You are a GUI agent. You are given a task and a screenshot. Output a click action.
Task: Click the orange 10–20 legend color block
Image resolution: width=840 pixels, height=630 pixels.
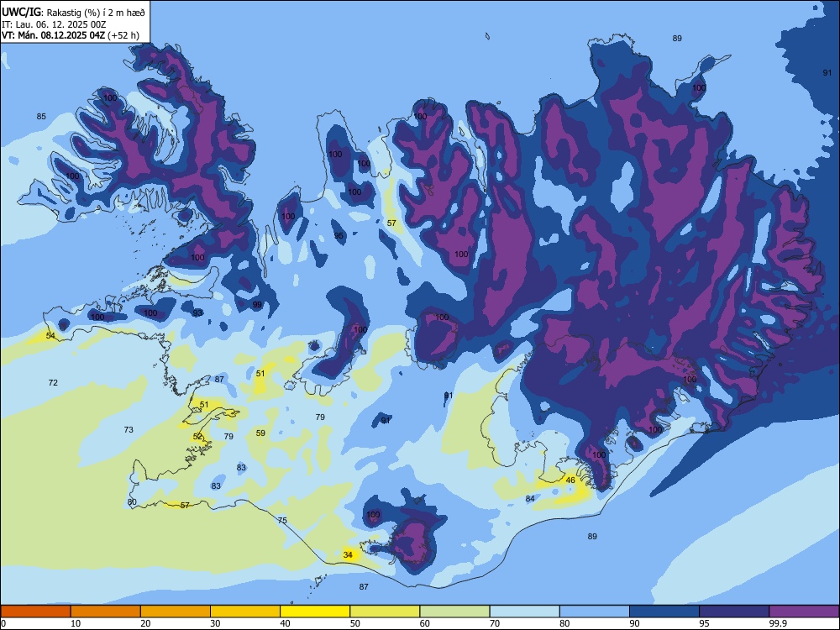(106, 612)
